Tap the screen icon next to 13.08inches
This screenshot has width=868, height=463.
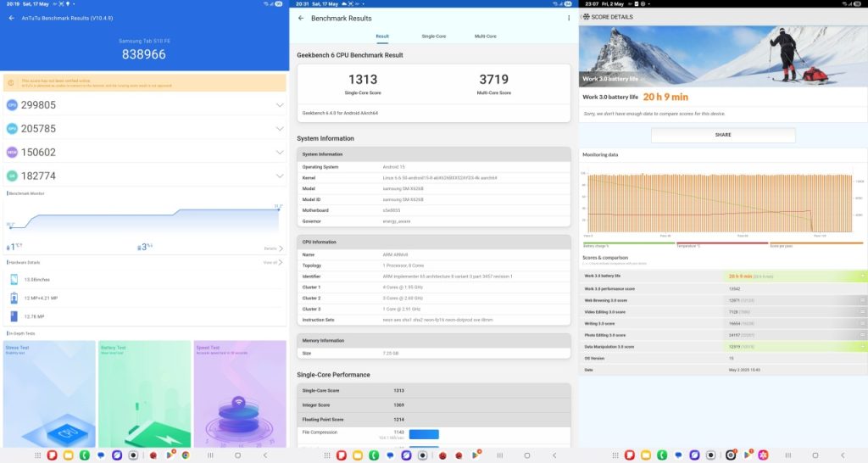click(x=14, y=280)
